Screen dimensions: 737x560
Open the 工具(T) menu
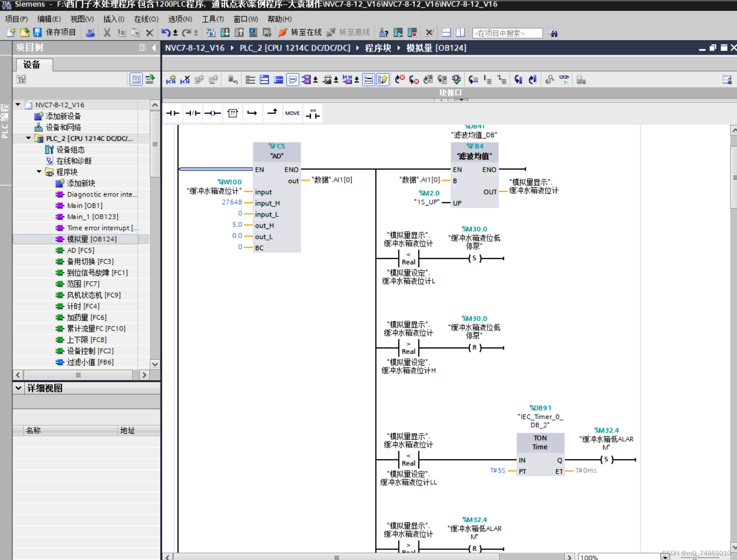click(213, 19)
